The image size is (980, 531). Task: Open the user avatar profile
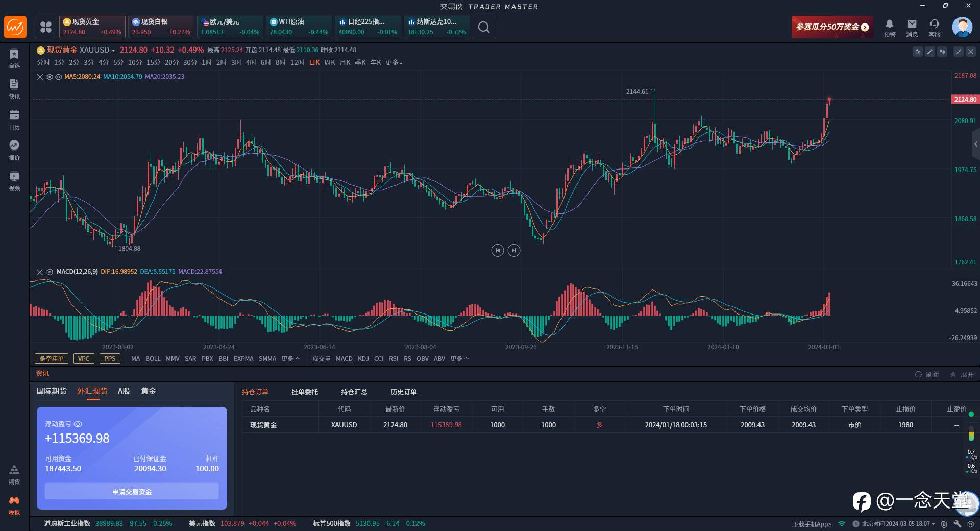pyautogui.click(x=962, y=27)
